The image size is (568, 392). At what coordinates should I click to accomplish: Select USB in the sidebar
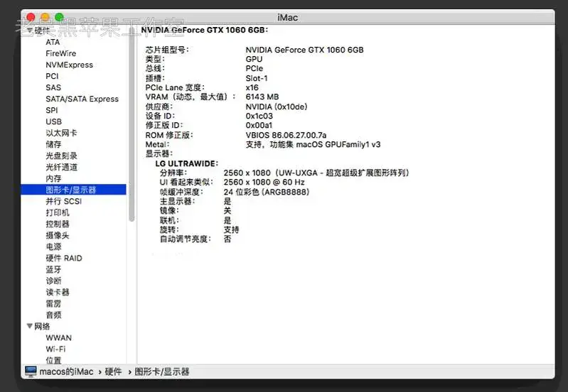[x=53, y=121]
